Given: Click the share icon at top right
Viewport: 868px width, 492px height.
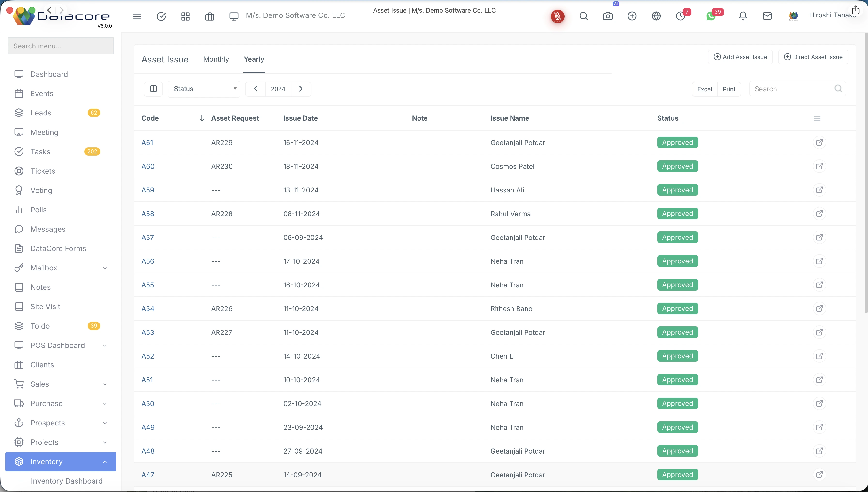Looking at the screenshot, I should point(855,10).
